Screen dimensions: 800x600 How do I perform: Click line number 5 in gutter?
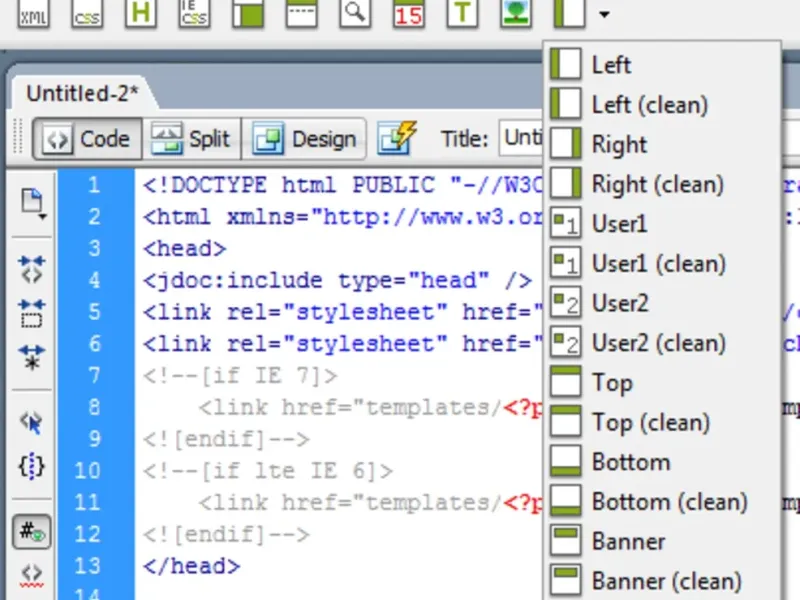pyautogui.click(x=94, y=311)
